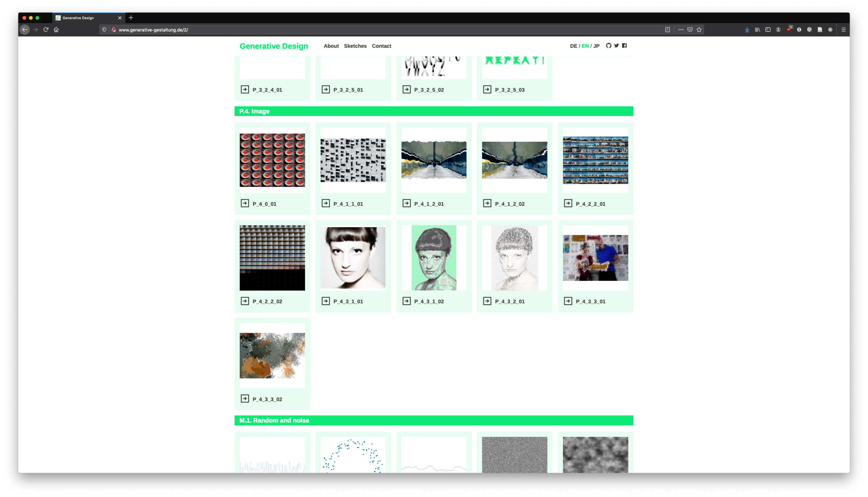Open the red teapots grid thumbnail

(x=272, y=160)
